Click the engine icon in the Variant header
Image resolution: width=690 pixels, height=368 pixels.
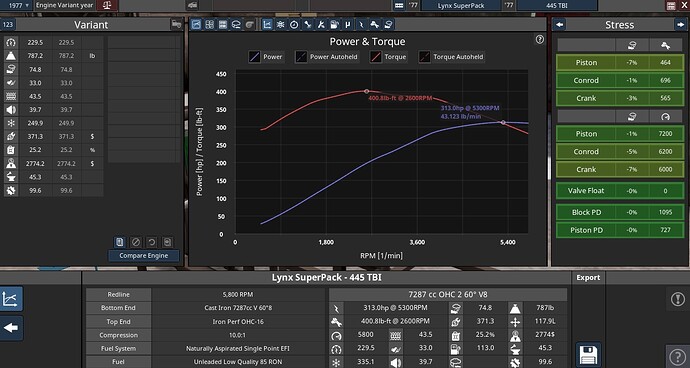176,24
